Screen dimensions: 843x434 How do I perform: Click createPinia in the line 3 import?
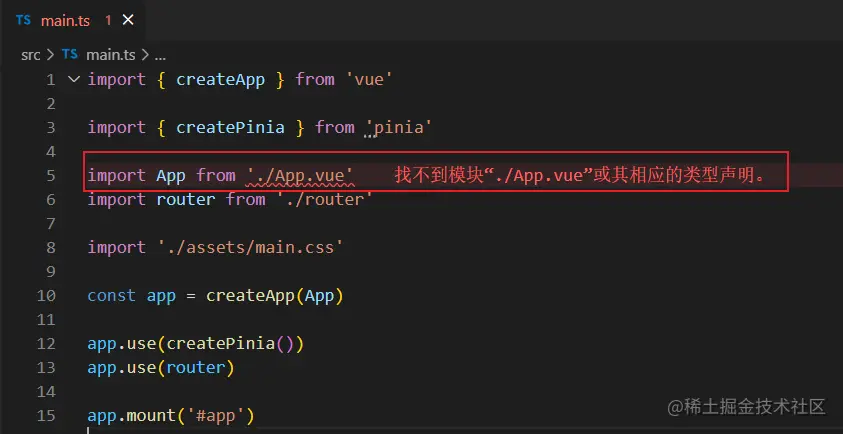click(x=230, y=127)
